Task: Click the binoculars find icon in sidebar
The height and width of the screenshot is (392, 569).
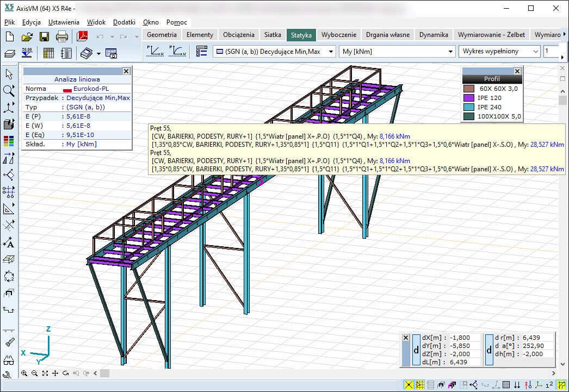Action: coord(9,360)
